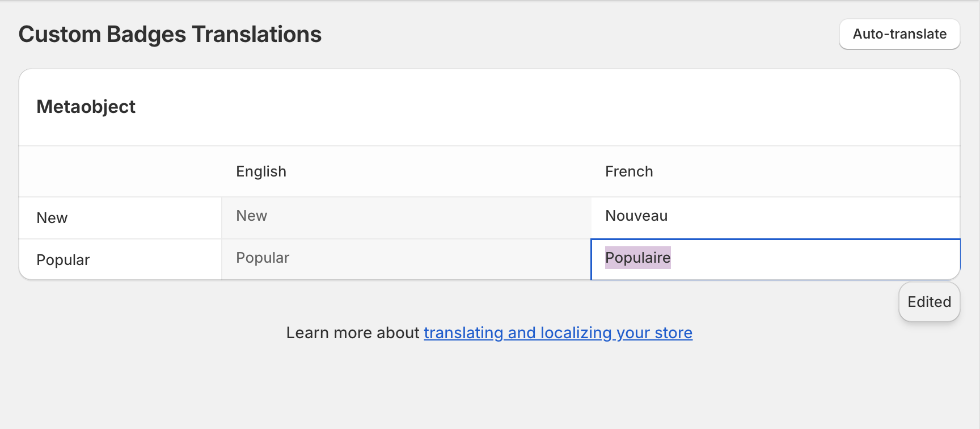Open the translating and localizing your store link
Screen dimensions: 980x429
(x=557, y=333)
